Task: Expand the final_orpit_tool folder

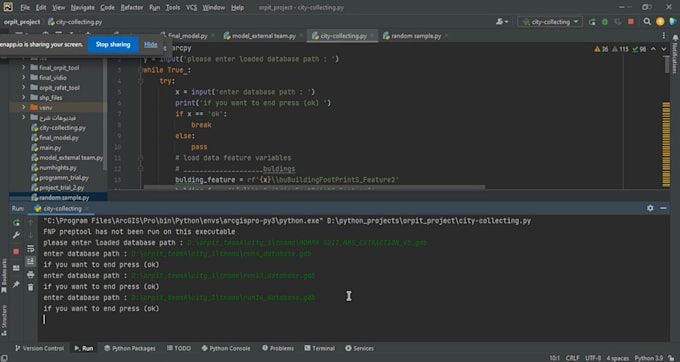Action: pyautogui.click(x=24, y=68)
